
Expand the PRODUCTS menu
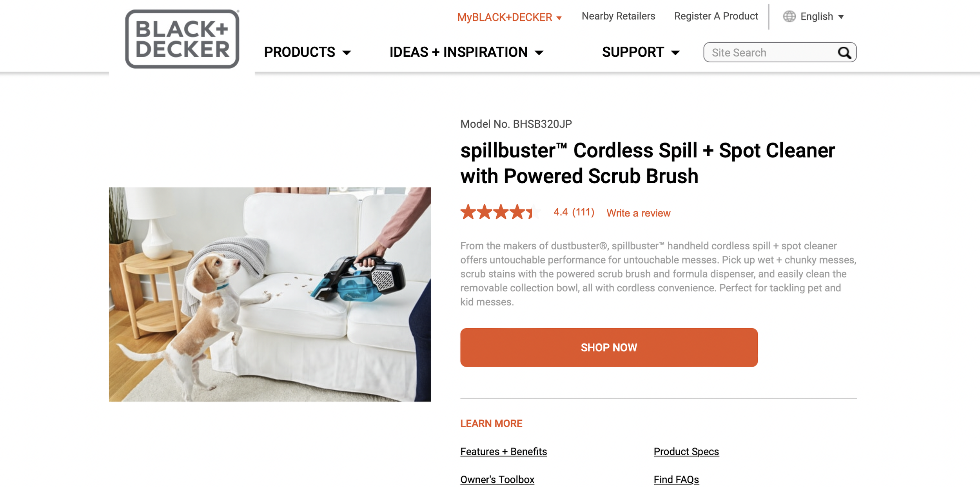(307, 52)
